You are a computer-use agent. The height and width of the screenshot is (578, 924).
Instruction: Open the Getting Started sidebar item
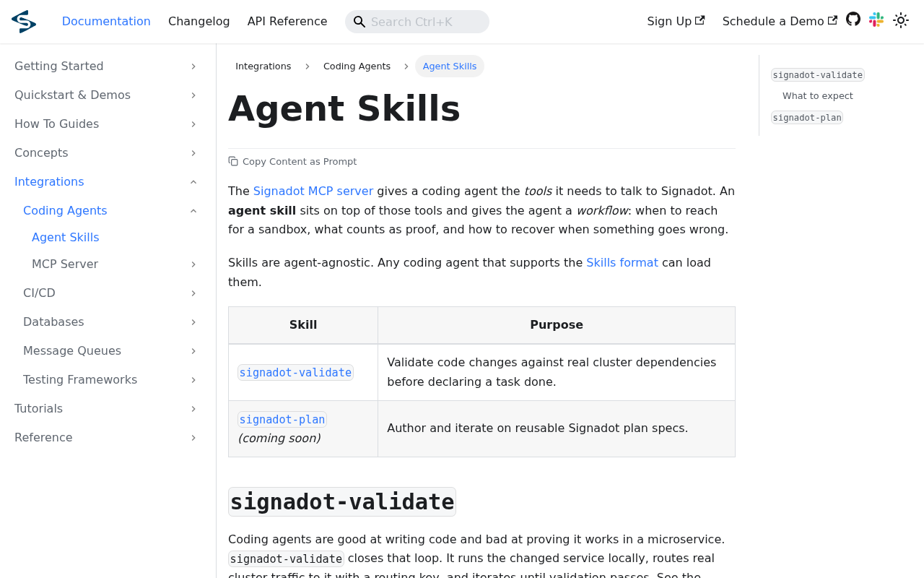[x=59, y=66]
